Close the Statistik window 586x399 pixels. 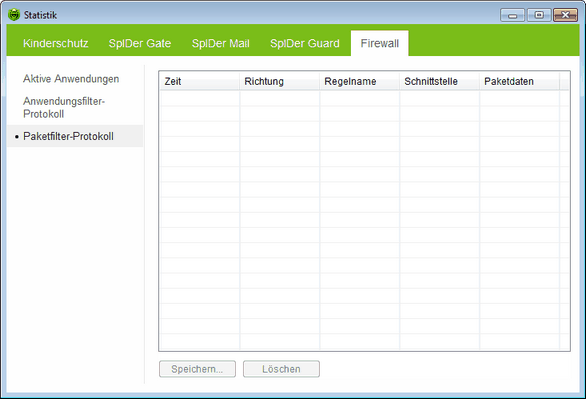[565, 15]
